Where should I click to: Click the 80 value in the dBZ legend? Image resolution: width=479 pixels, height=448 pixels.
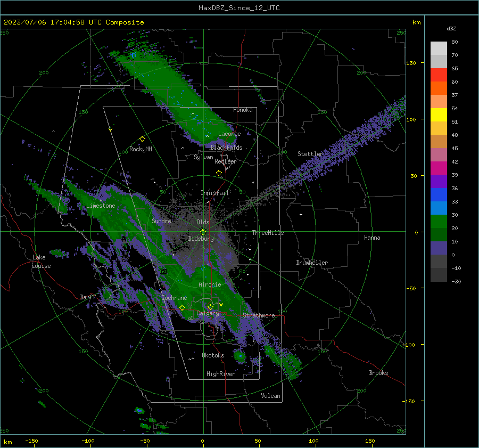coord(455,42)
